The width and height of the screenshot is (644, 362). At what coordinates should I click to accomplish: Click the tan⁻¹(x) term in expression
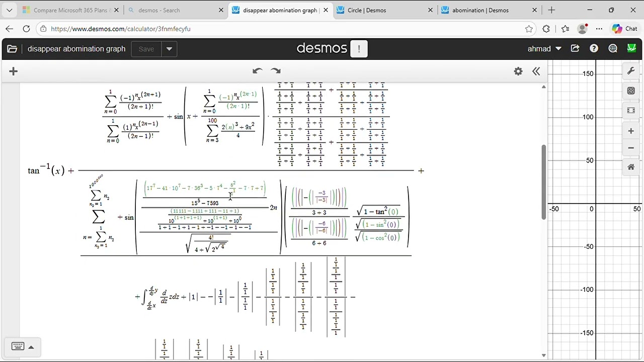[x=46, y=170]
